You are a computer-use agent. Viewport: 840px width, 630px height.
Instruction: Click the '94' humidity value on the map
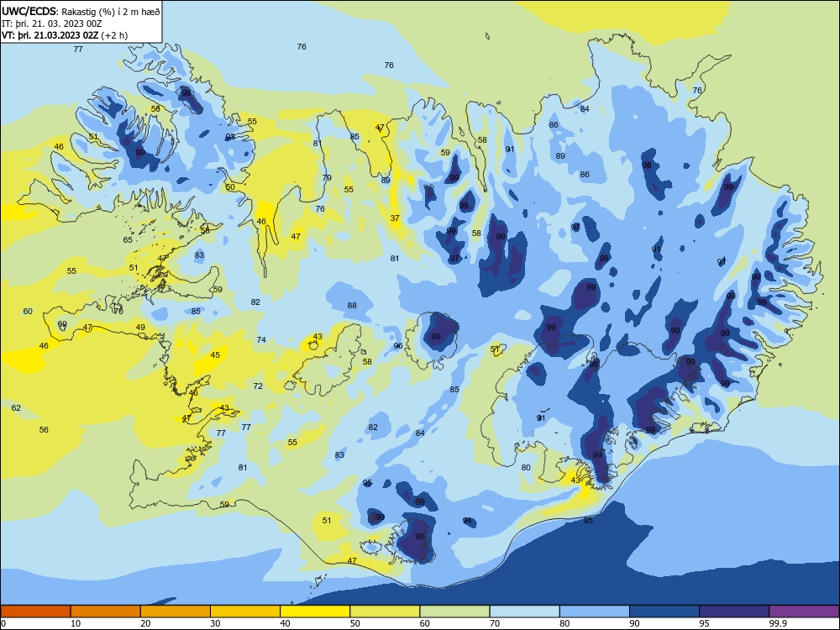pos(467,521)
